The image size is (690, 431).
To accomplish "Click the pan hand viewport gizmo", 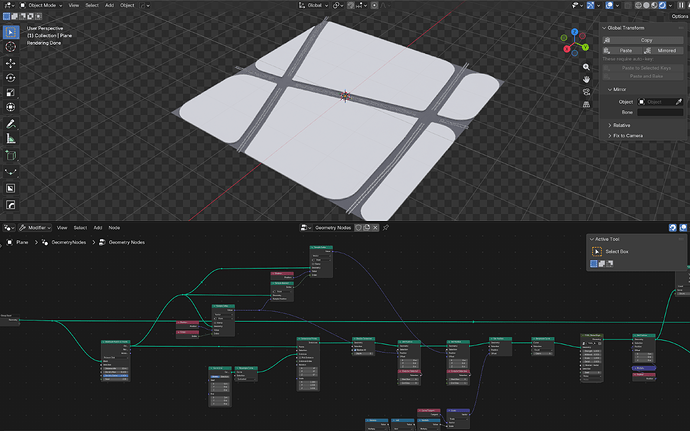I will 586,79.
